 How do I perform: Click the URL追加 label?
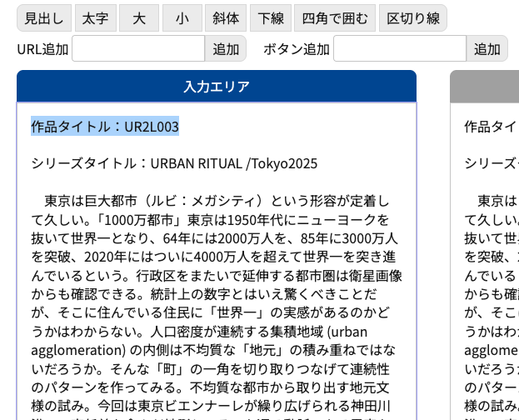[x=42, y=49]
